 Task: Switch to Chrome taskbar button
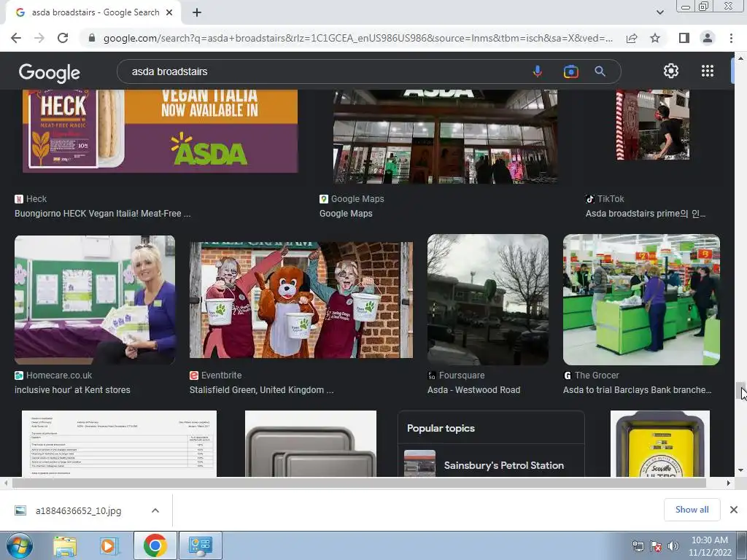pos(155,545)
